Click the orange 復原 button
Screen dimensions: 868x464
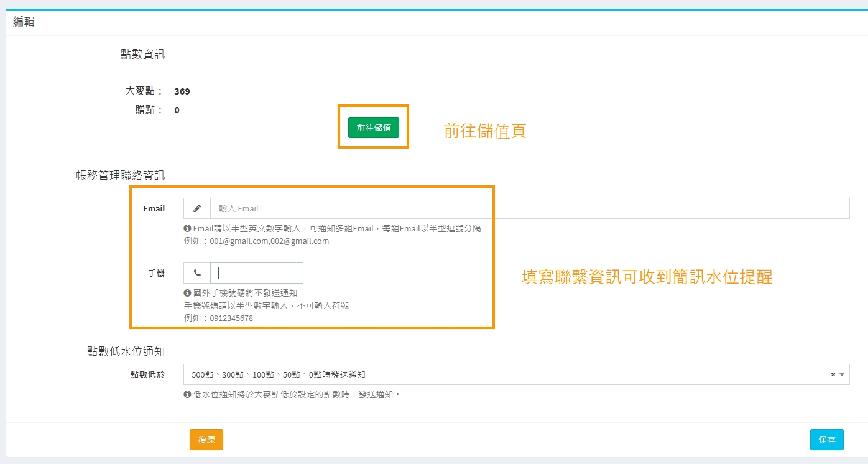(x=206, y=440)
